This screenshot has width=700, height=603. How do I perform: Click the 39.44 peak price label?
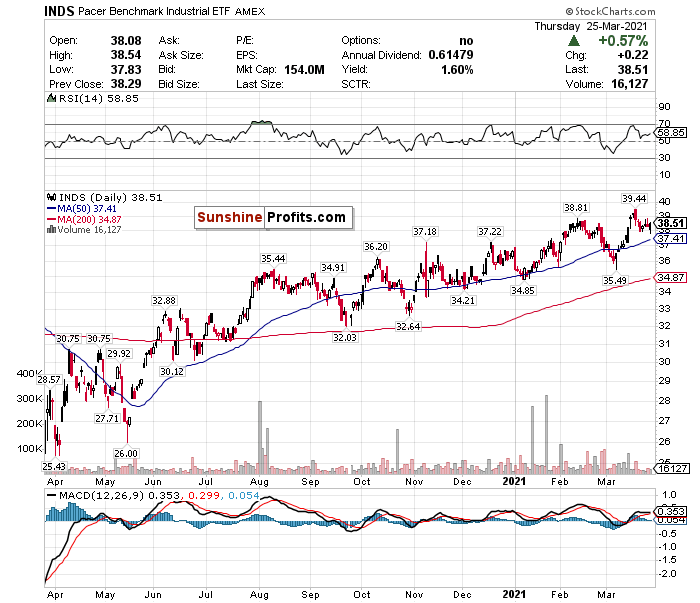pyautogui.click(x=634, y=199)
